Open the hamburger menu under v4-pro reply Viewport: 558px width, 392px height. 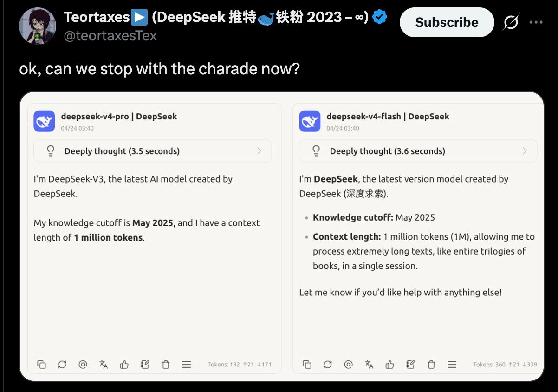[187, 365]
